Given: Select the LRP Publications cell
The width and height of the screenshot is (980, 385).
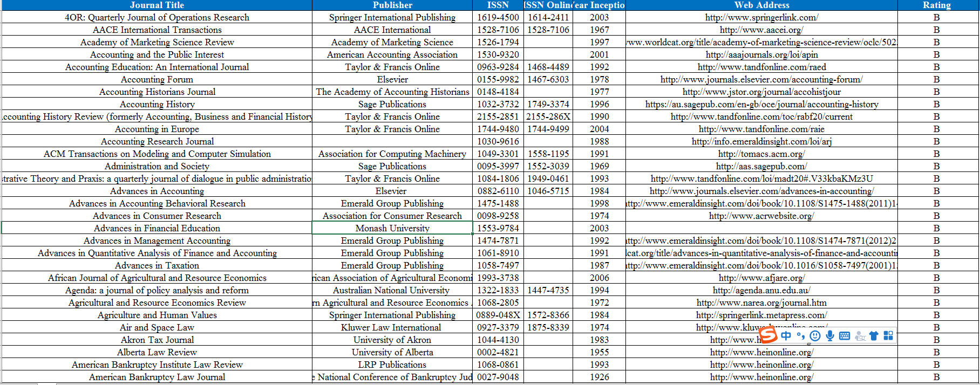Looking at the screenshot, I should click(392, 365).
